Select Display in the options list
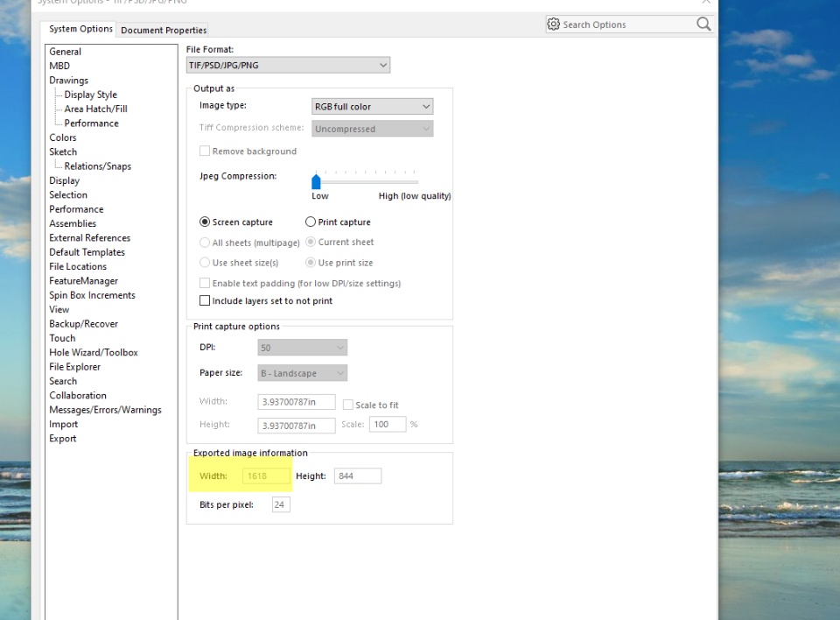 [64, 180]
